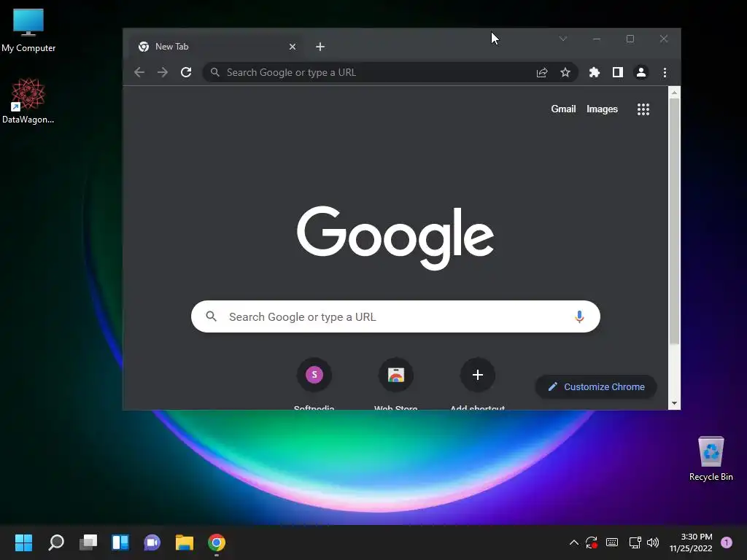Screen dimensions: 747x560
Task: Open the network tray icon
Action: tap(635, 542)
